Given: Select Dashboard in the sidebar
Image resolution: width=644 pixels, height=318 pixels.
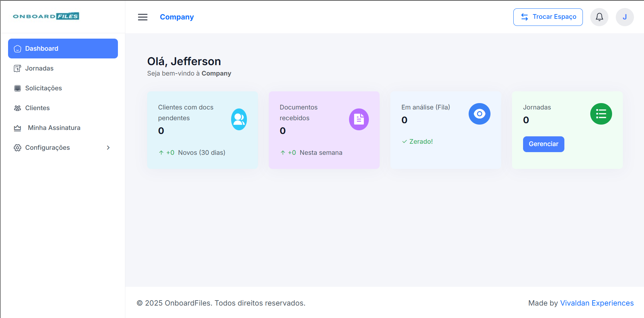Looking at the screenshot, I should click(x=63, y=49).
